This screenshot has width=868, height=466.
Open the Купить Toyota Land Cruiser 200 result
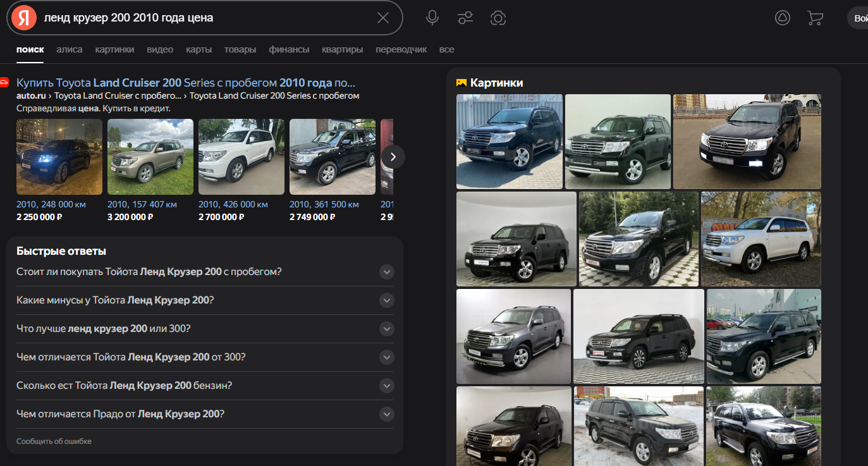pos(186,83)
